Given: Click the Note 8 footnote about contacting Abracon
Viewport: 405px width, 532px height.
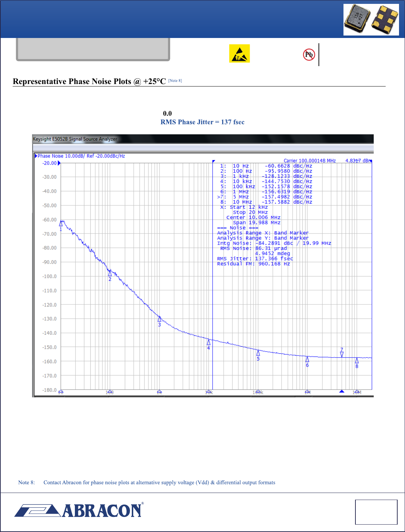Looking at the screenshot, I should tap(147, 482).
